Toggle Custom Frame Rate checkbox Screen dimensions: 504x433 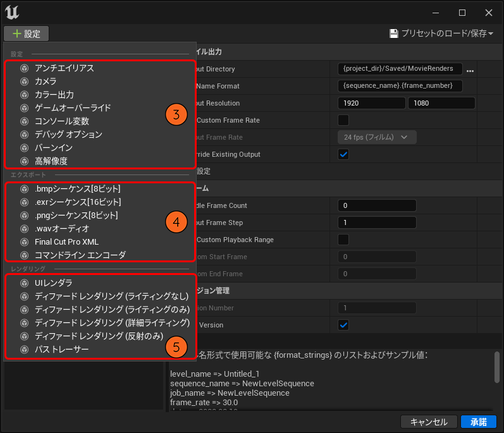(x=343, y=120)
